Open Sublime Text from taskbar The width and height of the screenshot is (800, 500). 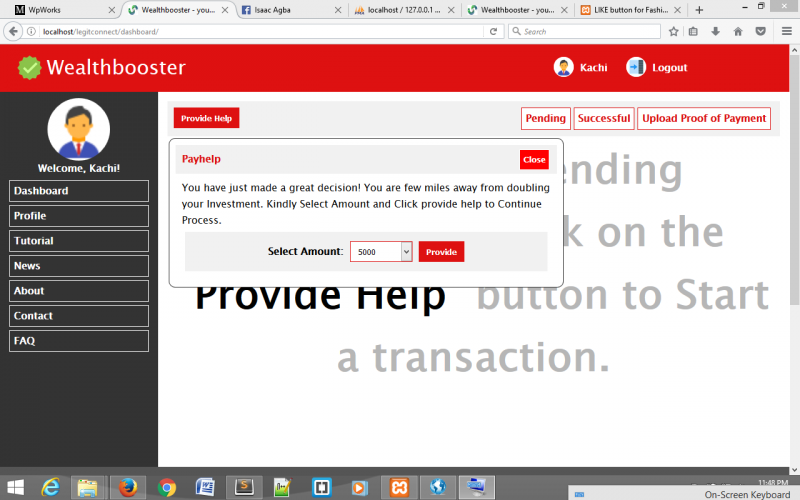tap(244, 488)
